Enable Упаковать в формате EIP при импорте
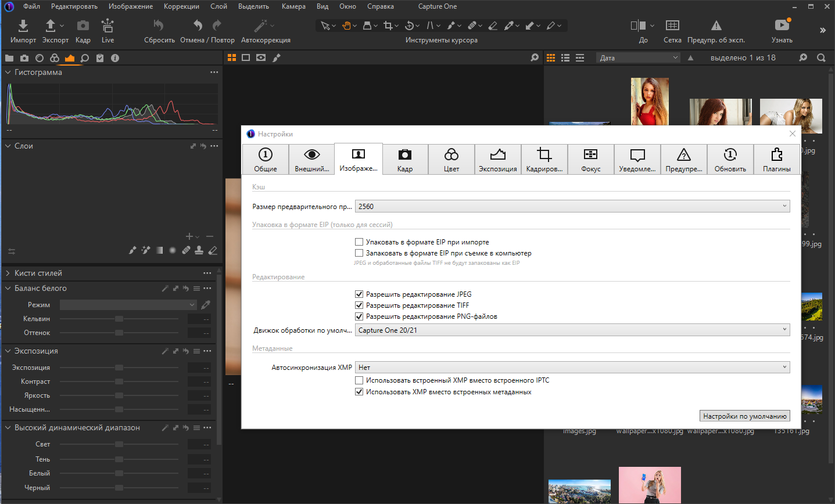Viewport: 835px width, 504px height. coord(359,242)
